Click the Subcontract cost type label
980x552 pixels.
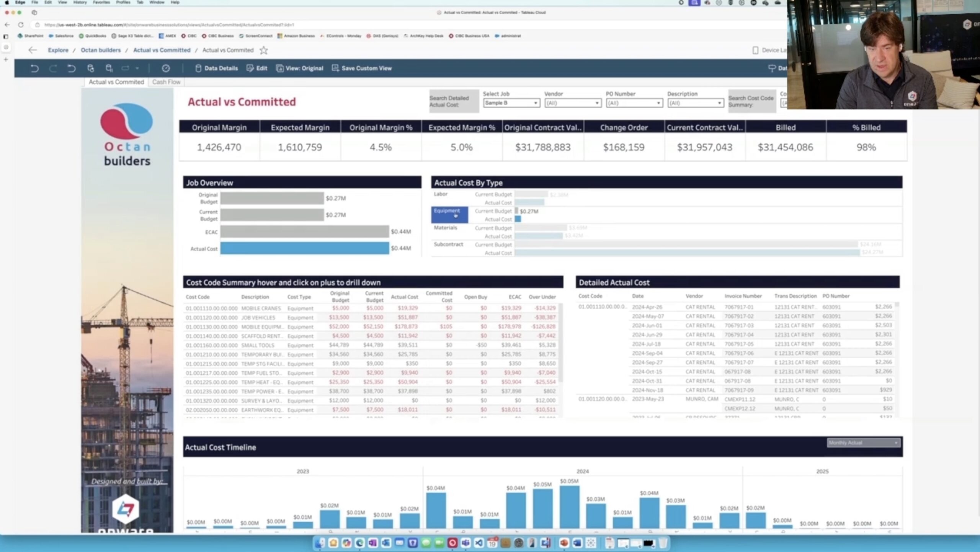(x=448, y=244)
